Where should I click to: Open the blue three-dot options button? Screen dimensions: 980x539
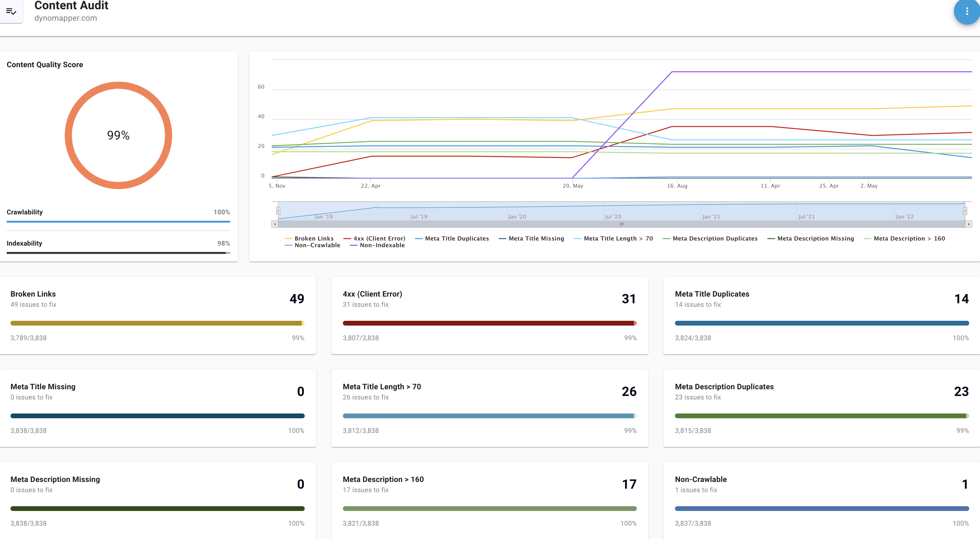click(966, 11)
